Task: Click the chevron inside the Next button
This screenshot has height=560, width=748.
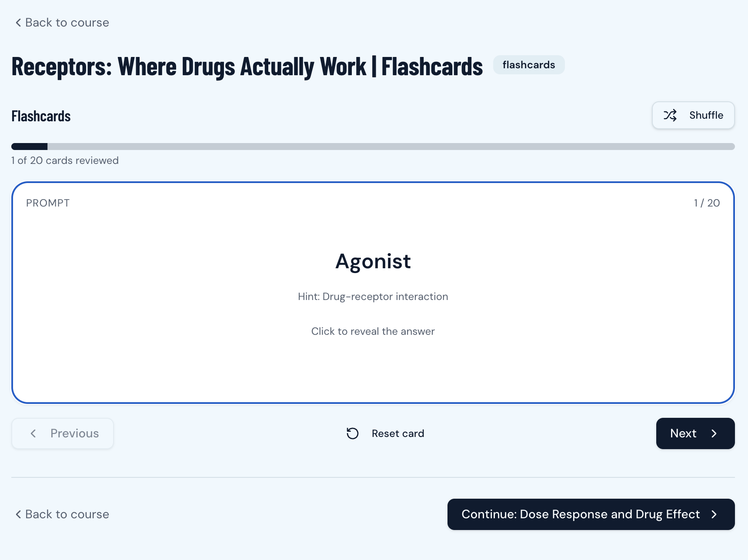Action: click(714, 433)
